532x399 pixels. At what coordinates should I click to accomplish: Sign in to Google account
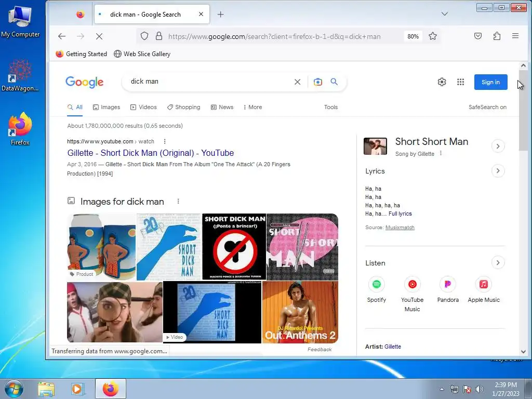pos(490,82)
